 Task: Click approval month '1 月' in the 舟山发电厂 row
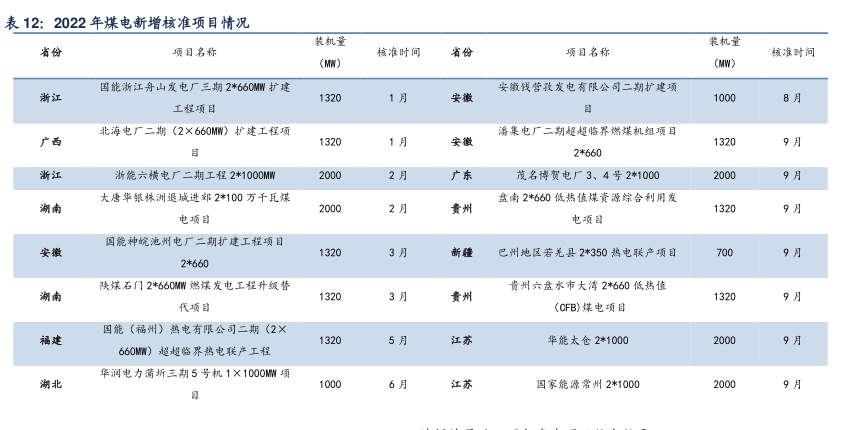pyautogui.click(x=398, y=98)
